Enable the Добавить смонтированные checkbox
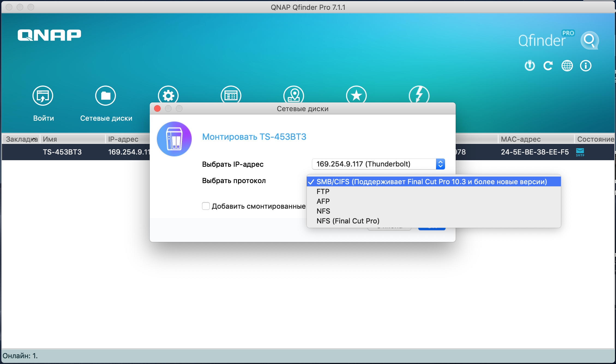616x364 pixels. click(206, 206)
